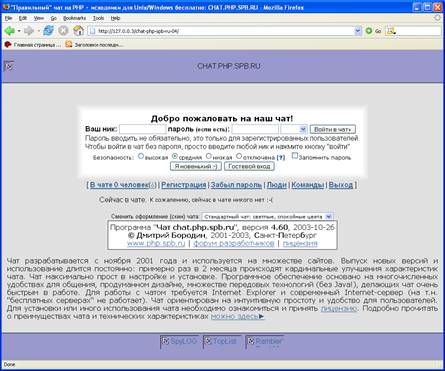Select the низкая security radio button
The image size is (445, 371).
[x=209, y=156]
